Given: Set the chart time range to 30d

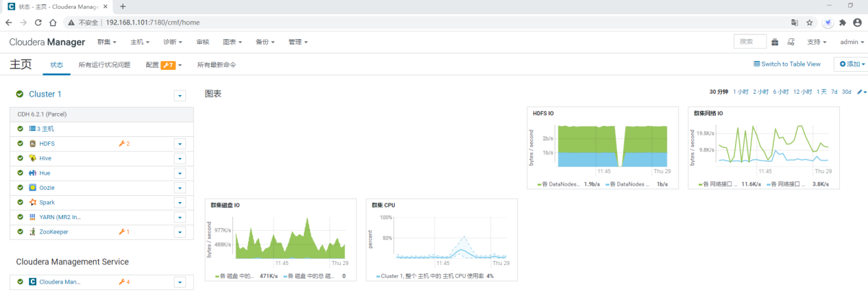Looking at the screenshot, I should coord(847,92).
